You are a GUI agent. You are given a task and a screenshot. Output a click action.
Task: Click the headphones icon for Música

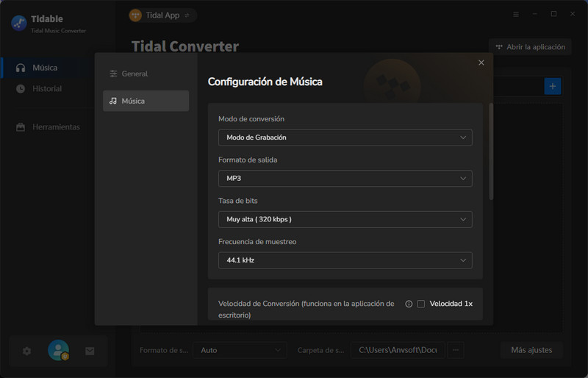point(21,68)
